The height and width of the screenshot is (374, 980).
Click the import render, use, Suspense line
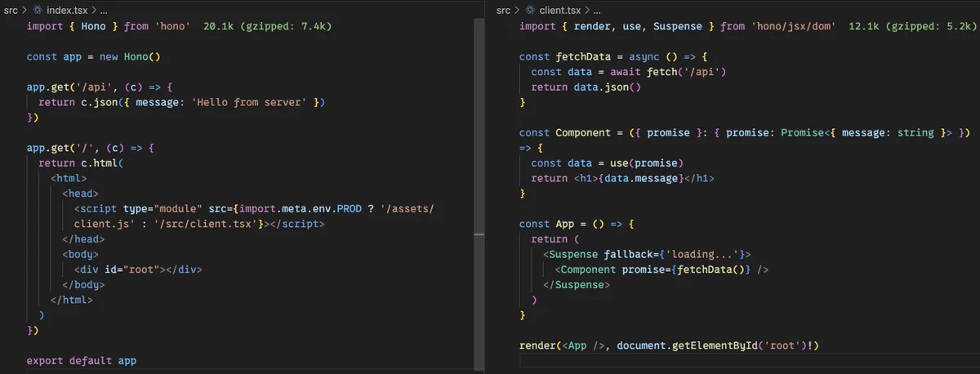point(678,26)
